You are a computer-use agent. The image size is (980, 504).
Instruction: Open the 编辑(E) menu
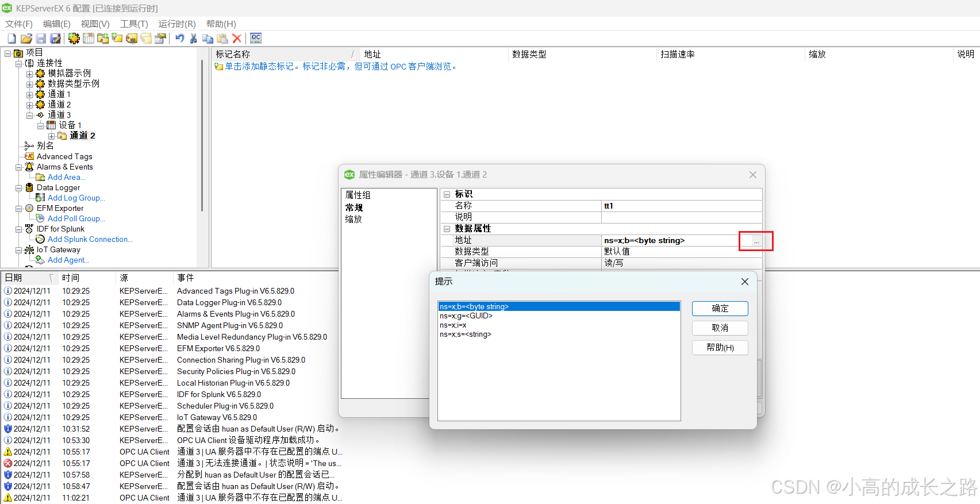point(57,24)
